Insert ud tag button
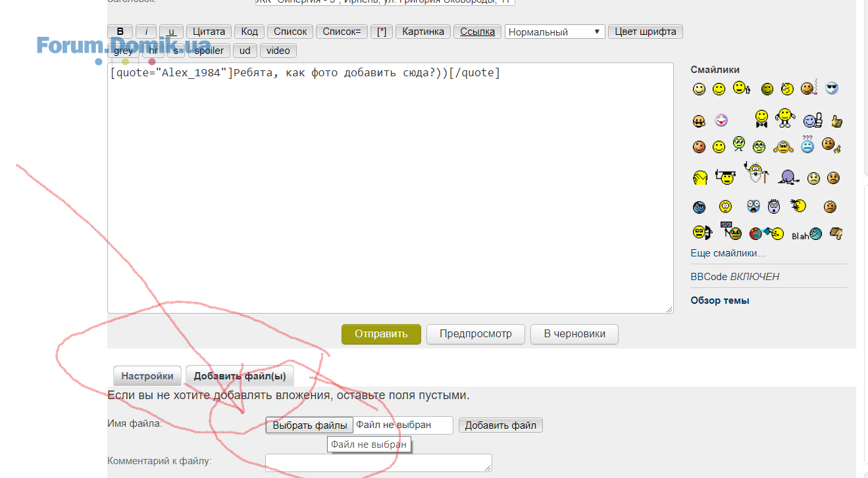The width and height of the screenshot is (868, 478). click(245, 51)
